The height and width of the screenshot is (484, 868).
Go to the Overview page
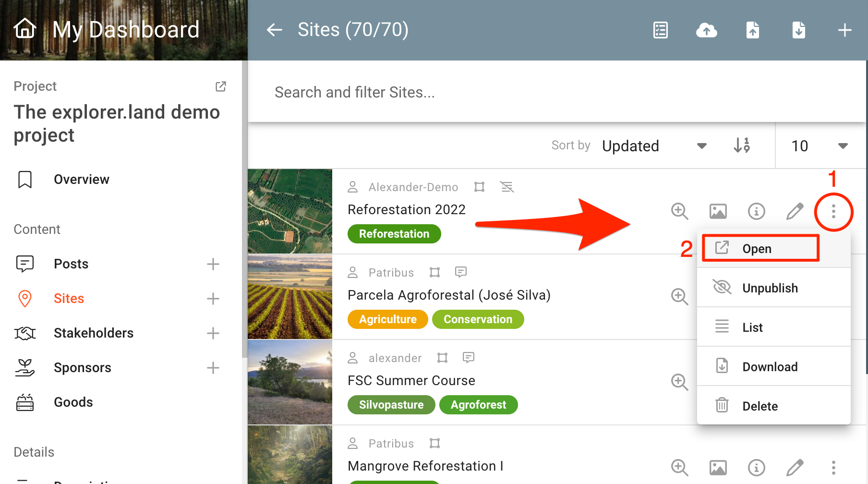pyautogui.click(x=82, y=180)
